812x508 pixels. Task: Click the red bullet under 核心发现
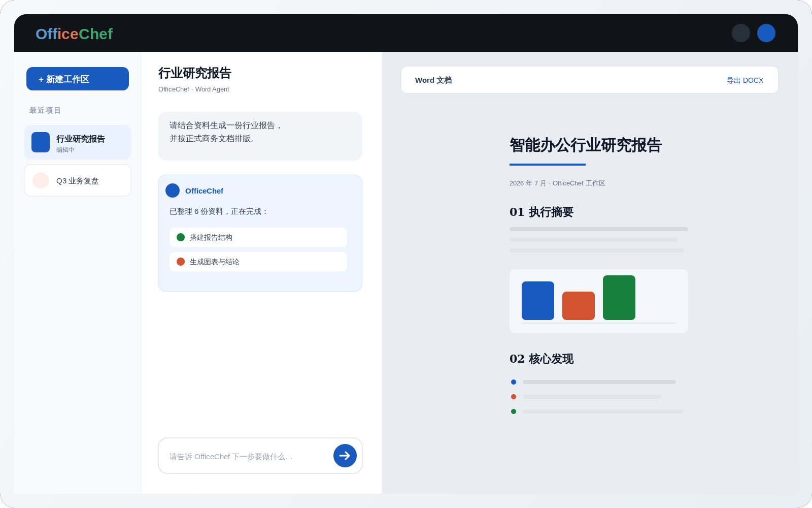point(514,397)
